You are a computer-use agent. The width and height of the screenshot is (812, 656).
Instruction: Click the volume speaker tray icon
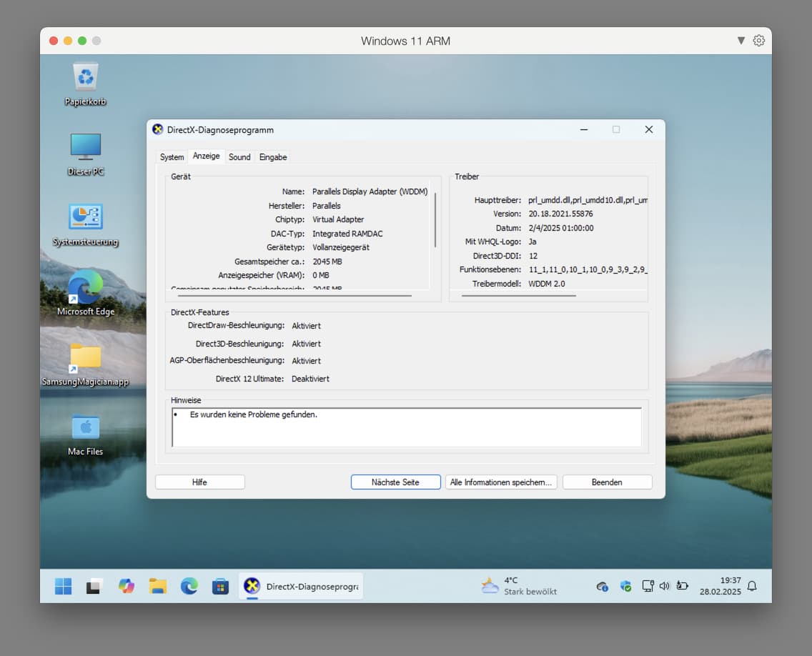(665, 586)
